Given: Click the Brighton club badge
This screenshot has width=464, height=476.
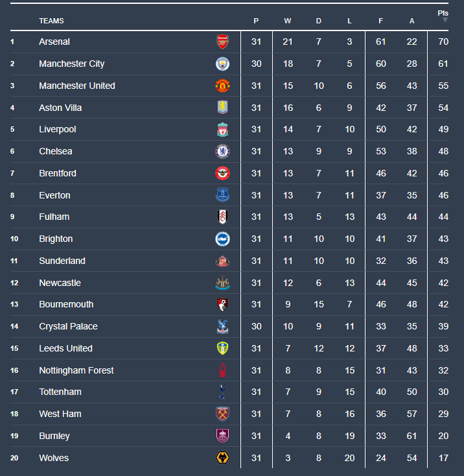Looking at the screenshot, I should coord(222,239).
